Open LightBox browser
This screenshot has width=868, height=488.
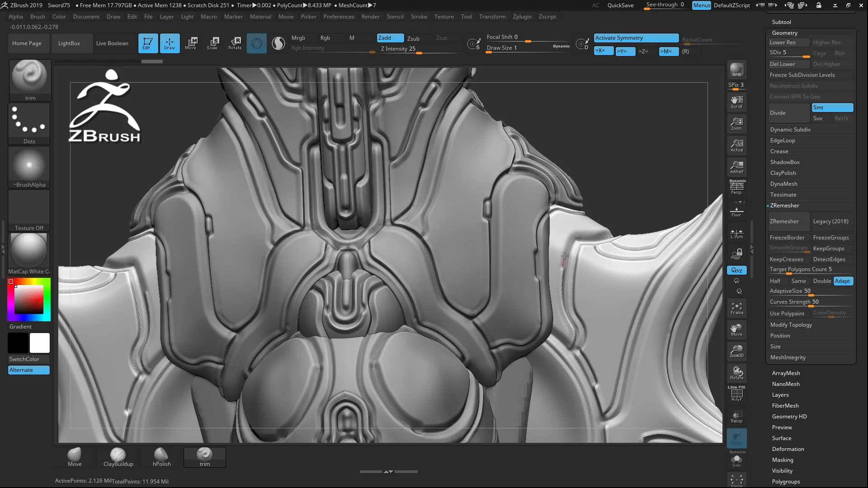[x=69, y=43]
